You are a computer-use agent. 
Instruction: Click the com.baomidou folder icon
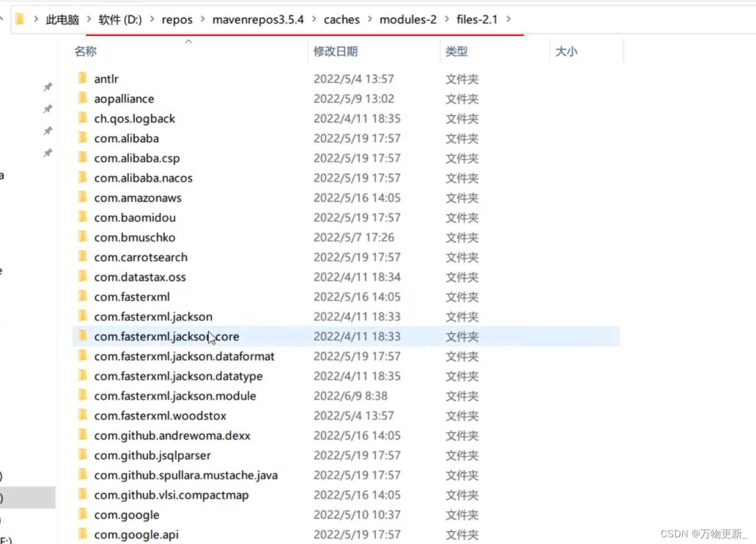point(83,217)
